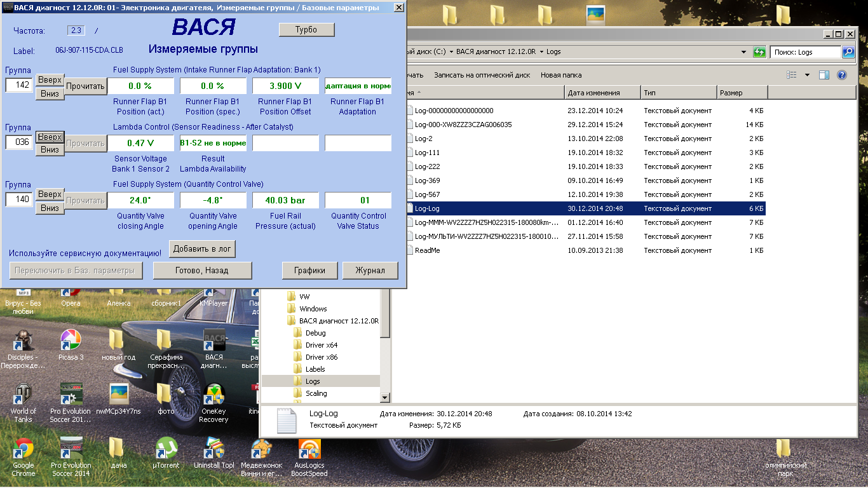This screenshot has width=868, height=488.
Task: Expand the address bar history dropdown
Action: (x=743, y=52)
